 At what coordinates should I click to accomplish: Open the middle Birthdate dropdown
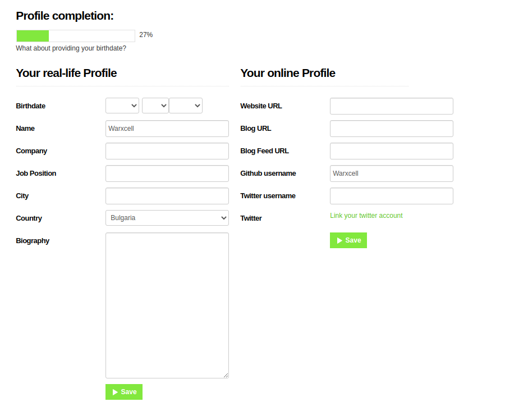point(155,106)
